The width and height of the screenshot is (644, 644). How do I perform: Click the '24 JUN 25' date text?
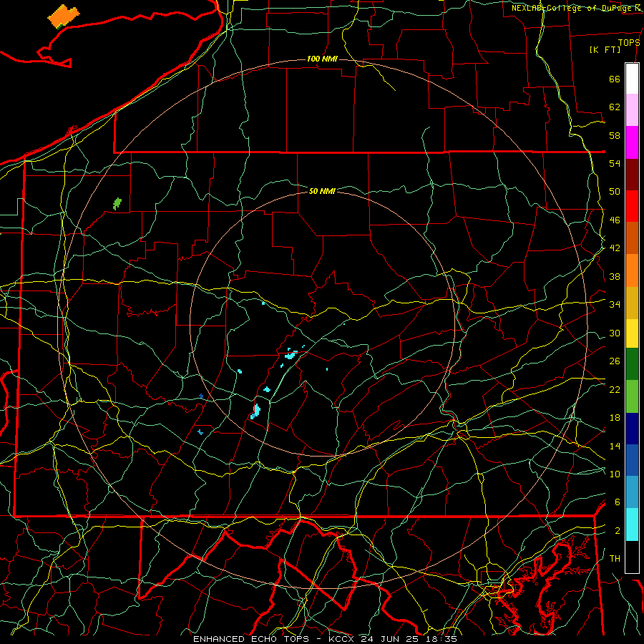[391, 639]
